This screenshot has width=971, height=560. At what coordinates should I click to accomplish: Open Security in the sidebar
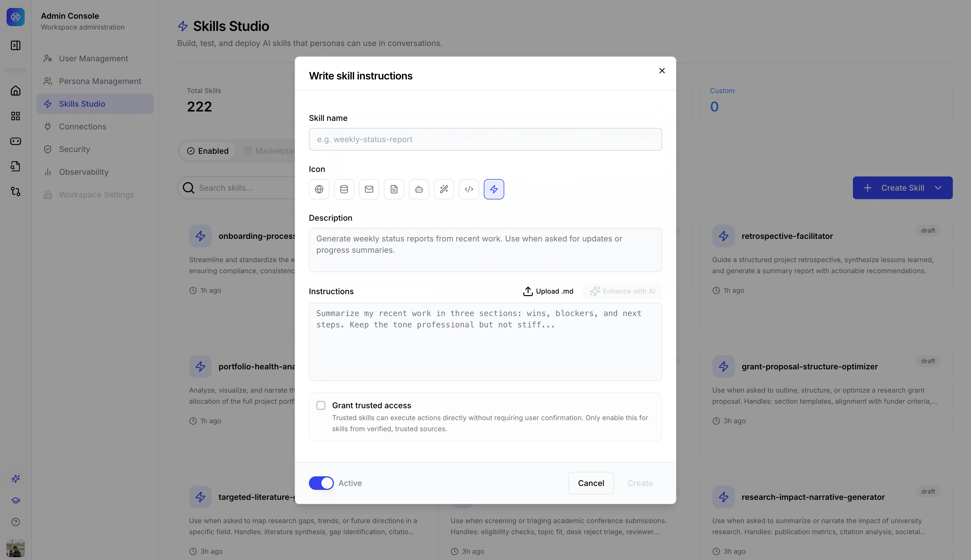coord(95,149)
